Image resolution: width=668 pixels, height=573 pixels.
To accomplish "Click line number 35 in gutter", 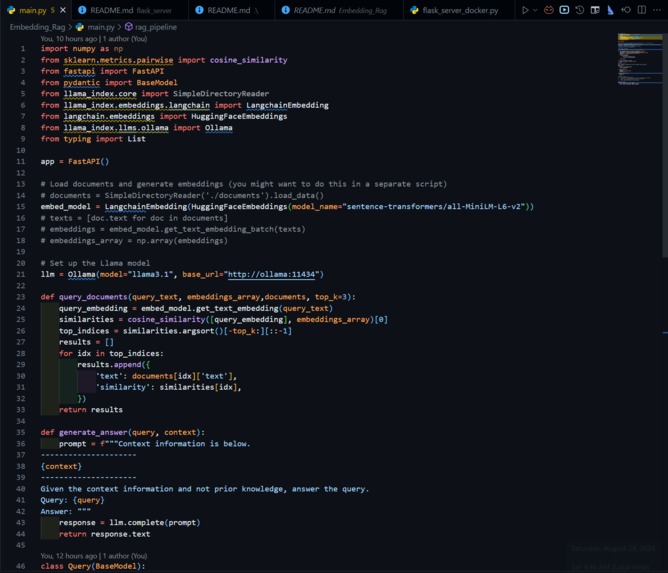I will [x=21, y=432].
